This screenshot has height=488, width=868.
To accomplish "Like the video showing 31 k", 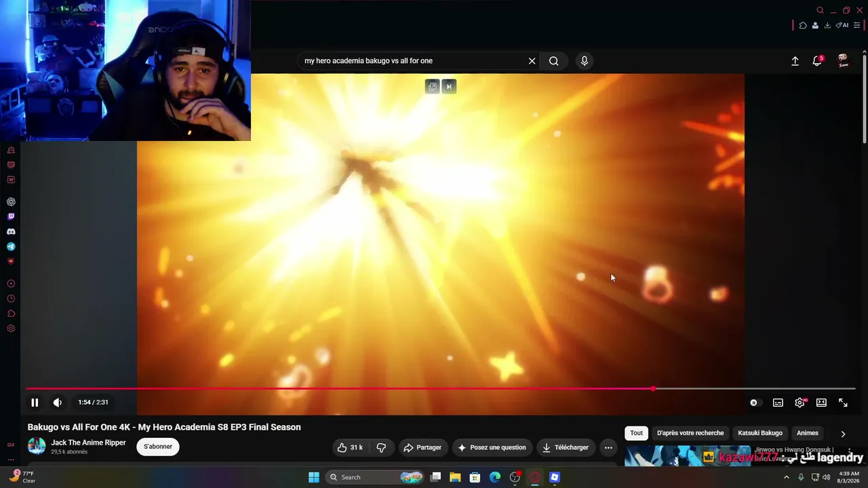I will [x=351, y=447].
